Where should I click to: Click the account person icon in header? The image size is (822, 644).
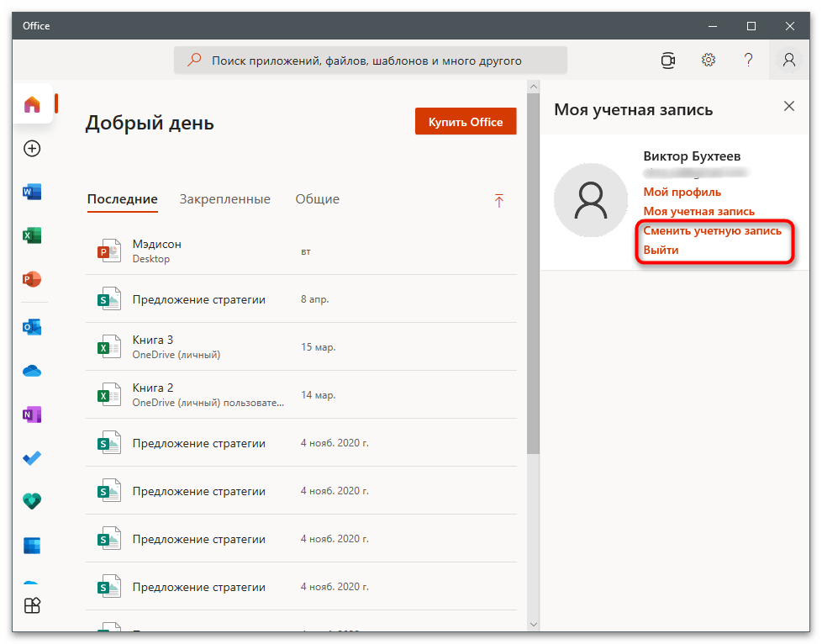click(x=789, y=60)
